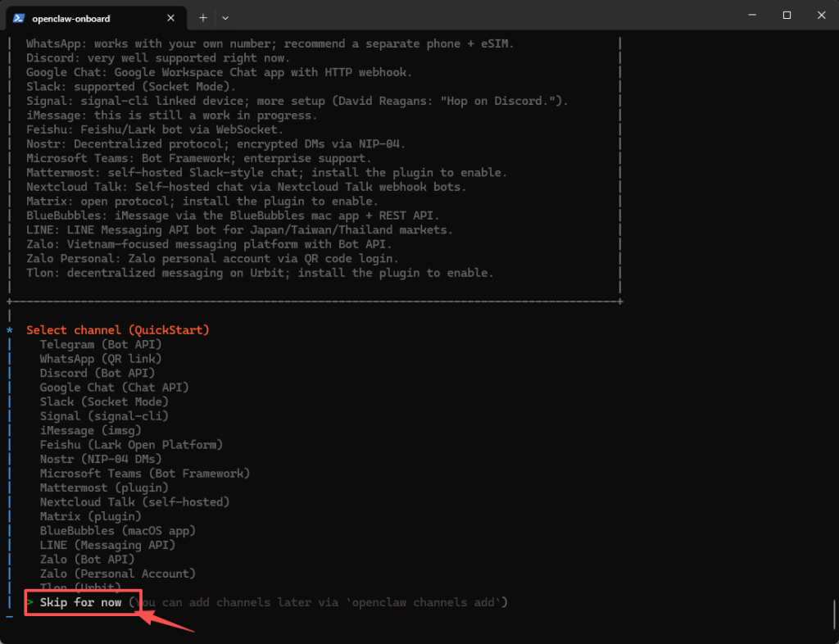
Task: Open a new terminal tab
Action: click(203, 18)
